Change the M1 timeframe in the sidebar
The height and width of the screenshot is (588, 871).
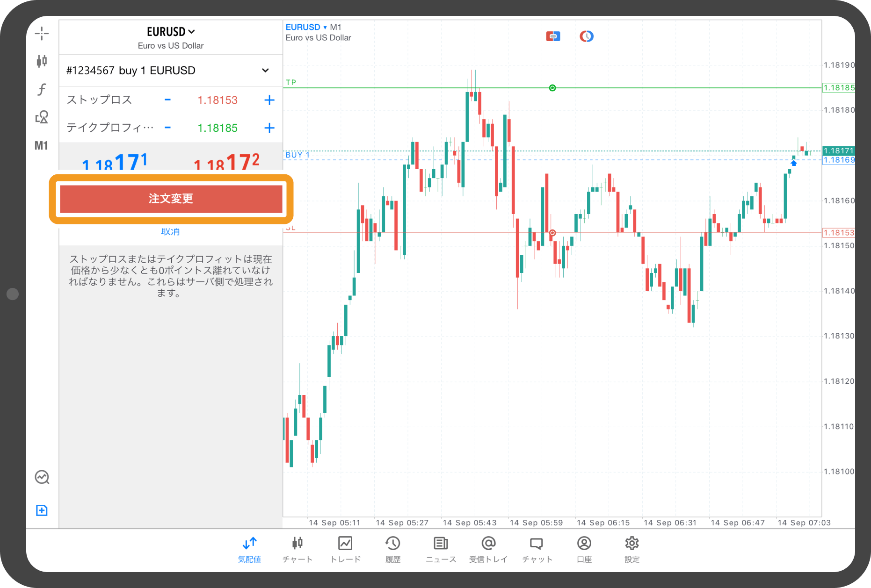(42, 145)
